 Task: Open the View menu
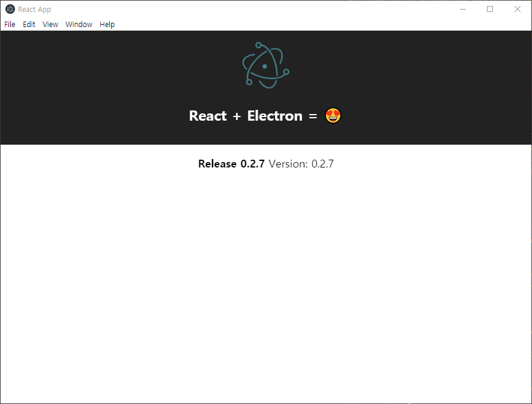[x=50, y=25]
